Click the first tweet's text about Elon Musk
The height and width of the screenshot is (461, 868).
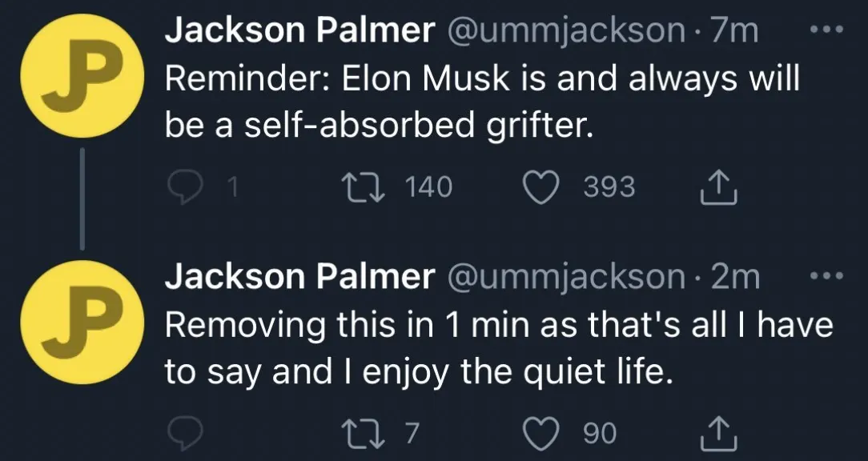coord(480,100)
